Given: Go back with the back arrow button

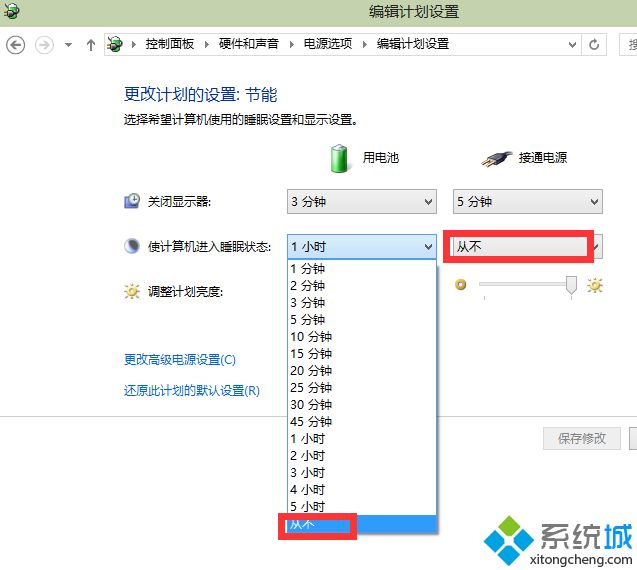Looking at the screenshot, I should point(15,44).
